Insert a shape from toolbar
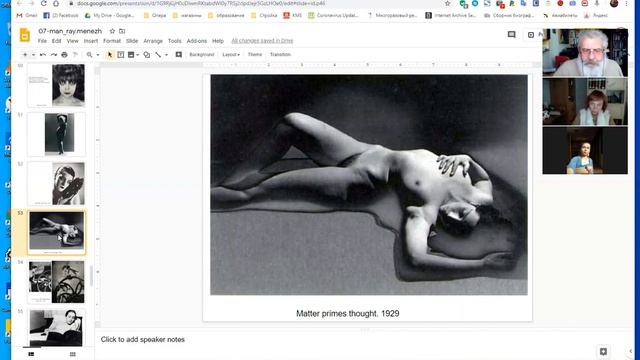Viewport: 640px width, 360px height. coord(147,55)
